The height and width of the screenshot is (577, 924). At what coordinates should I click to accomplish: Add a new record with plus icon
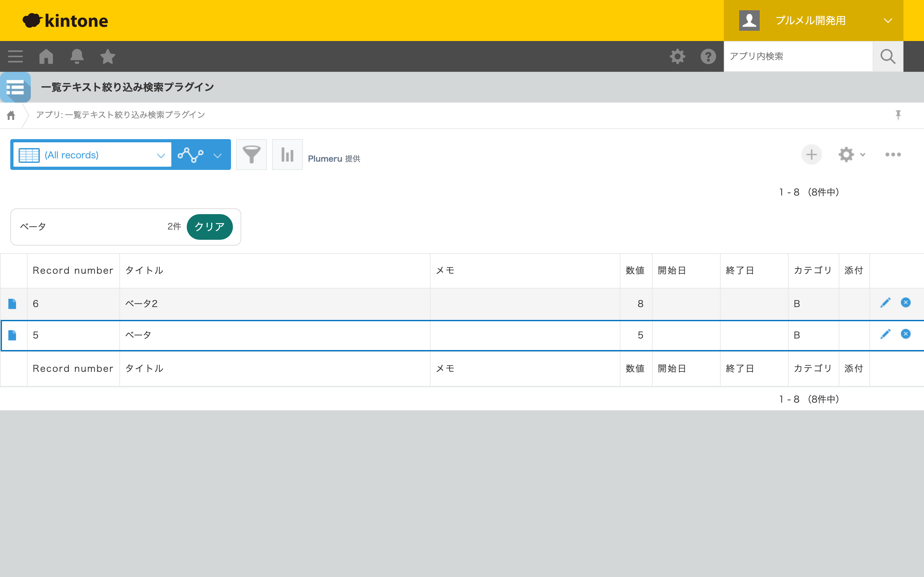[x=811, y=155]
